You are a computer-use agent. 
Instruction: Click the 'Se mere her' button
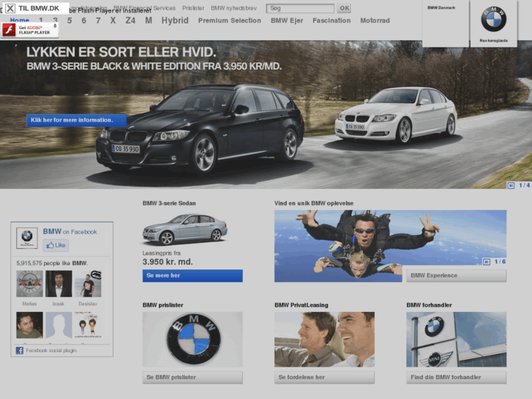pyautogui.click(x=192, y=275)
